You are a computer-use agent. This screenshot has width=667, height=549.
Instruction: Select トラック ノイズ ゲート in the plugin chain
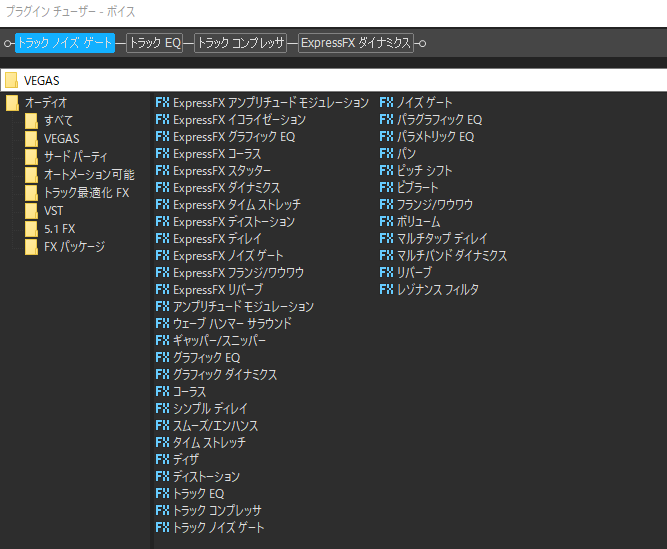click(x=65, y=43)
